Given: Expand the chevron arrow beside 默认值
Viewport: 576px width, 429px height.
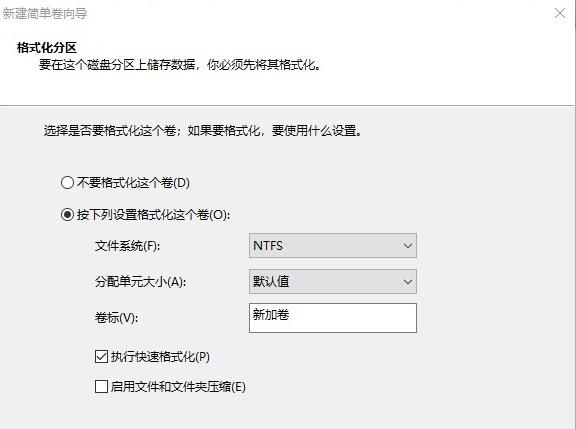Looking at the screenshot, I should [407, 282].
